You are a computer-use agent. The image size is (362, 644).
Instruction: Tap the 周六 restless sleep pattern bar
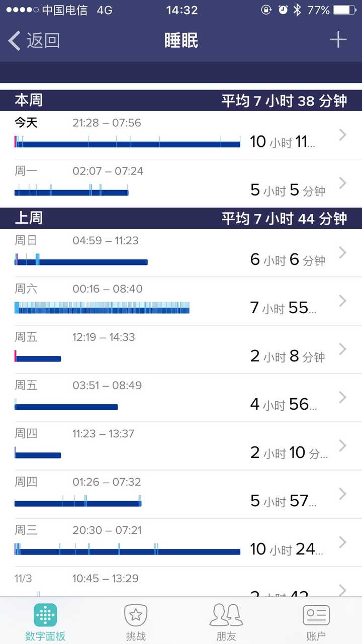click(102, 308)
